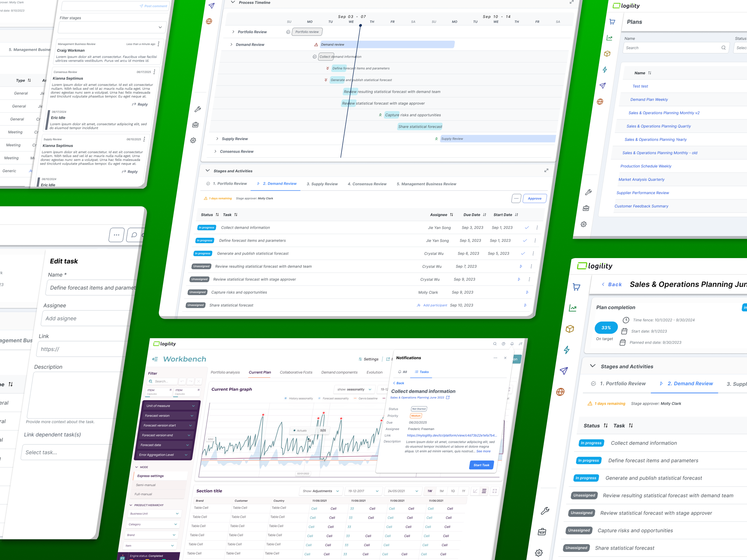
Task: Open the wrench tools icon in timeline sidebar
Action: [198, 109]
